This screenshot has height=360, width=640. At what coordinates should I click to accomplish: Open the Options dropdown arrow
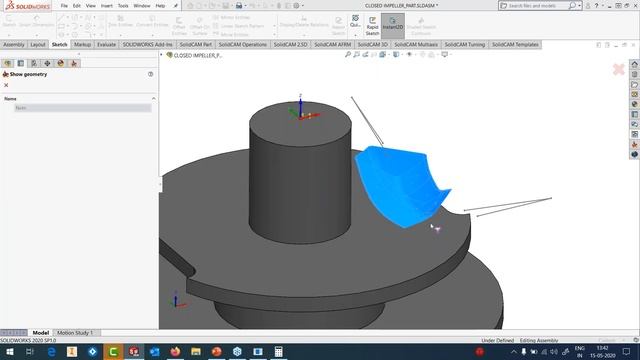(x=302, y=6)
